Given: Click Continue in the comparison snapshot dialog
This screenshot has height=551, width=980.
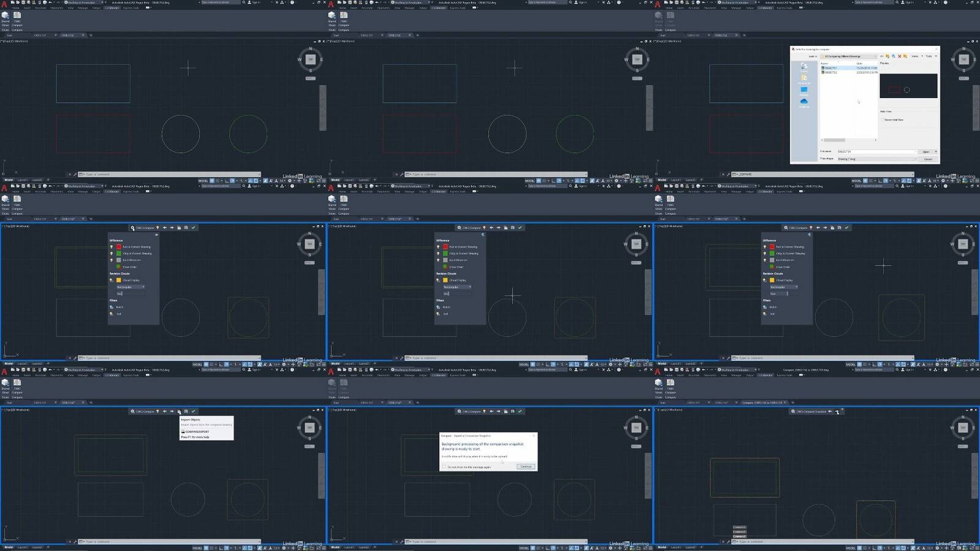Looking at the screenshot, I should tap(526, 466).
